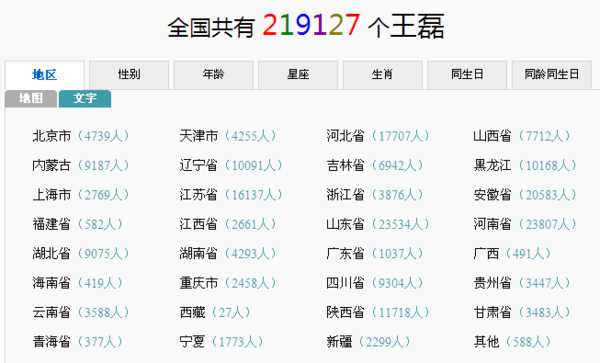This screenshot has height=363, width=600.
Task: Click 北京市 (4739人) entry
Action: pos(81,136)
